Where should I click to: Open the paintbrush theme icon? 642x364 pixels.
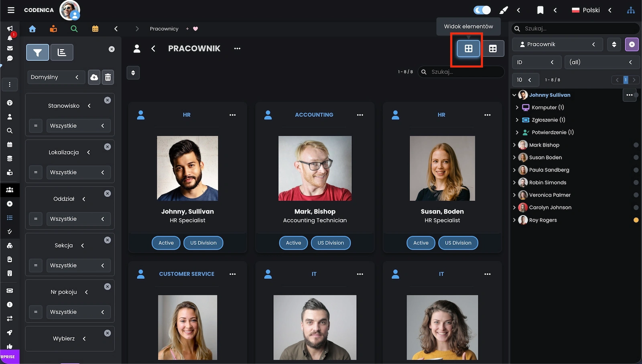(503, 10)
